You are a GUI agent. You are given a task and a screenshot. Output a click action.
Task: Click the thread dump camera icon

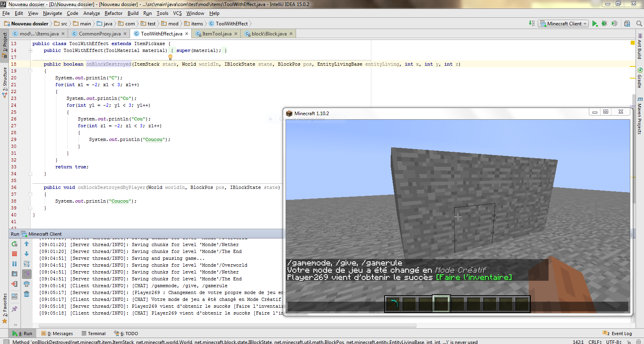(x=14, y=274)
